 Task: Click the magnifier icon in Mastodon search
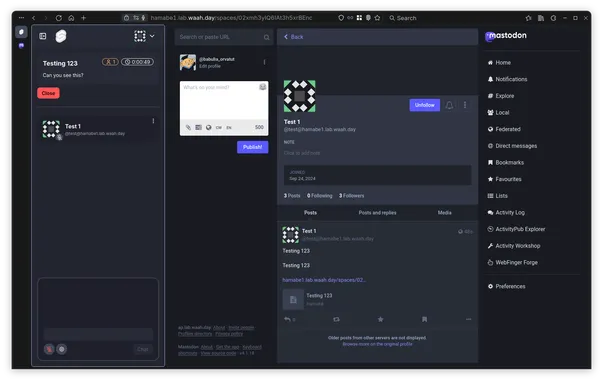pyautogui.click(x=267, y=37)
